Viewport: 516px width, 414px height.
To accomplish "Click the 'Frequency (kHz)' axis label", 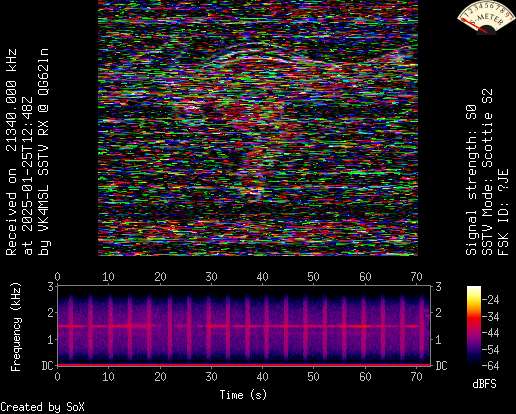I will [x=16, y=327].
